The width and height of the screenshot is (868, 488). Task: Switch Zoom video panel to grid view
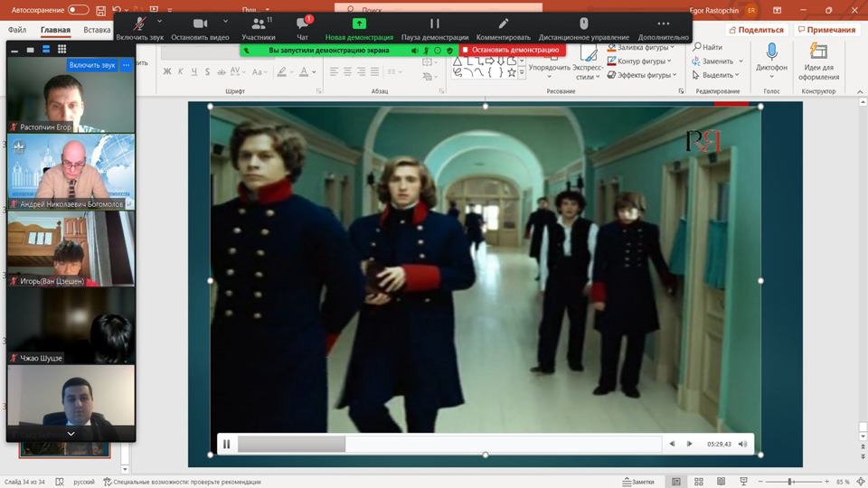(62, 49)
